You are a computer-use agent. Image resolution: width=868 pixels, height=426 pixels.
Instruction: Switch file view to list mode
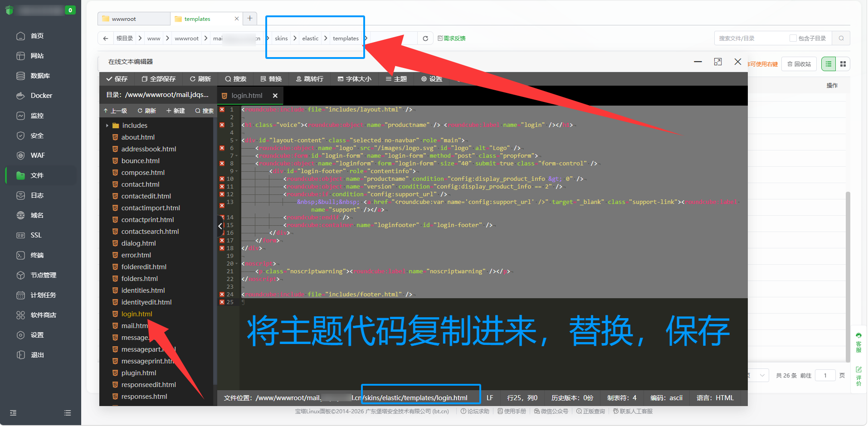pyautogui.click(x=828, y=64)
